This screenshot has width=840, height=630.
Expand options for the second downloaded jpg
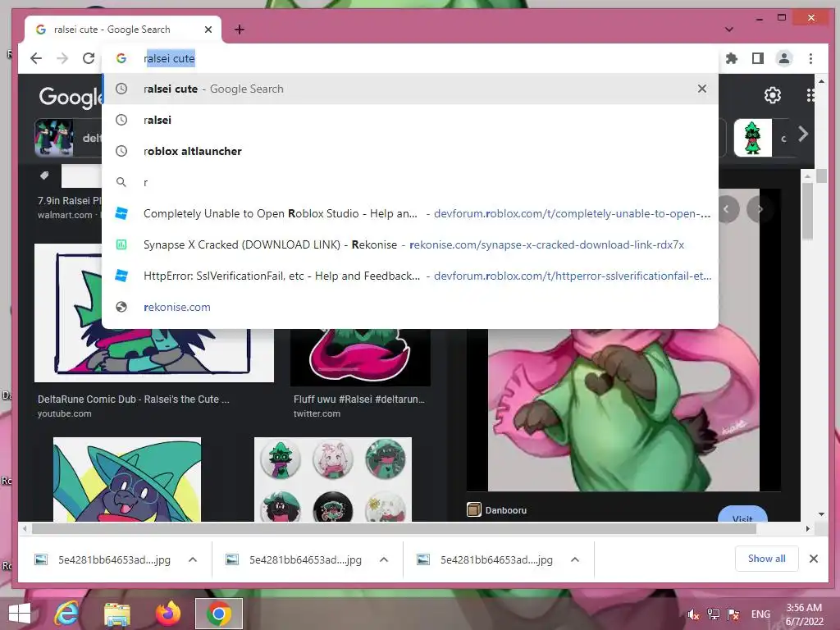click(384, 559)
